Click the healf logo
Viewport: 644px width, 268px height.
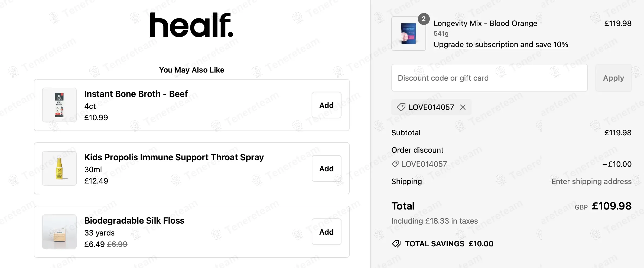point(191,25)
